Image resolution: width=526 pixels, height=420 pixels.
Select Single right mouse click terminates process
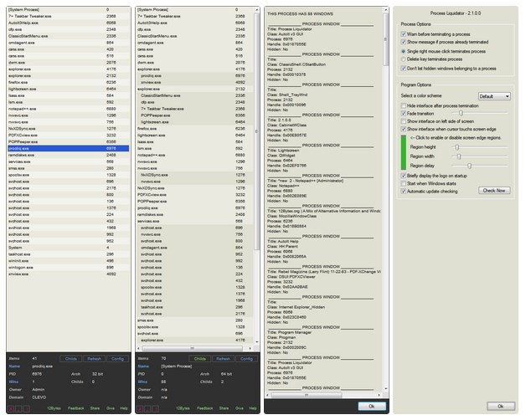(x=404, y=51)
